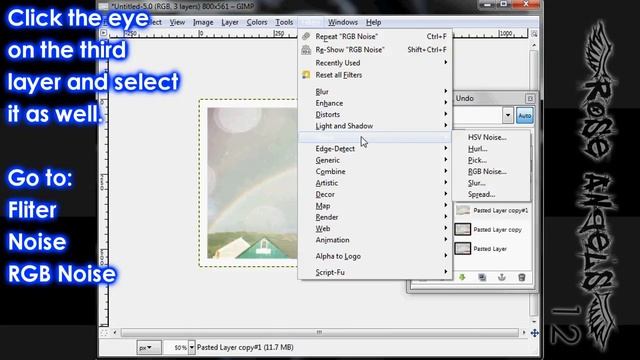Open the Render filters submenu
This screenshot has width=640, height=360.
click(376, 217)
